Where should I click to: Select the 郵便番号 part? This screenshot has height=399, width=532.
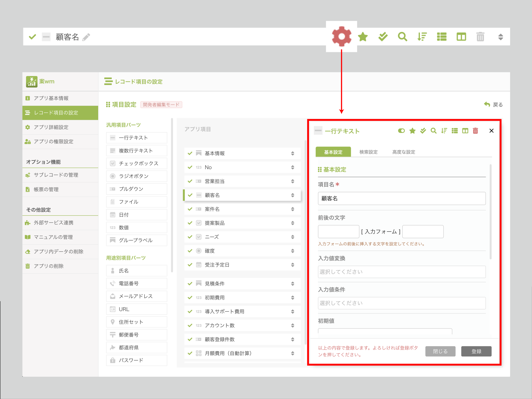[137, 335]
